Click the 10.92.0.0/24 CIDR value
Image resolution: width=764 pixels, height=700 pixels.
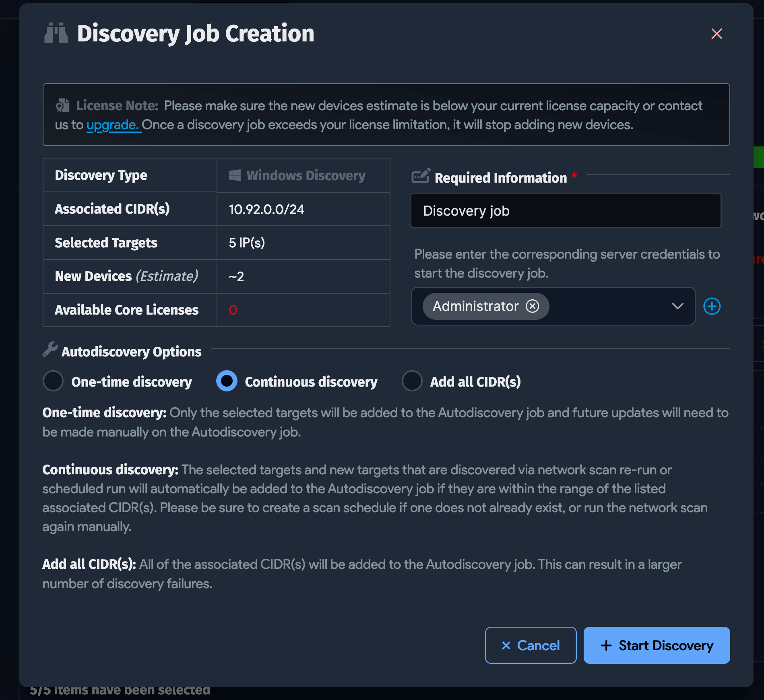[266, 209]
